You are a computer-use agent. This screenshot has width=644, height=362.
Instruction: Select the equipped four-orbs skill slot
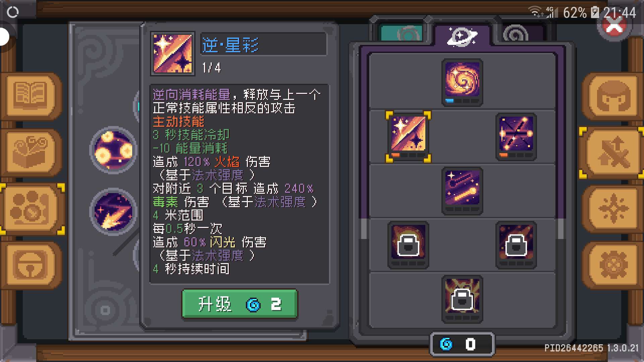click(113, 149)
